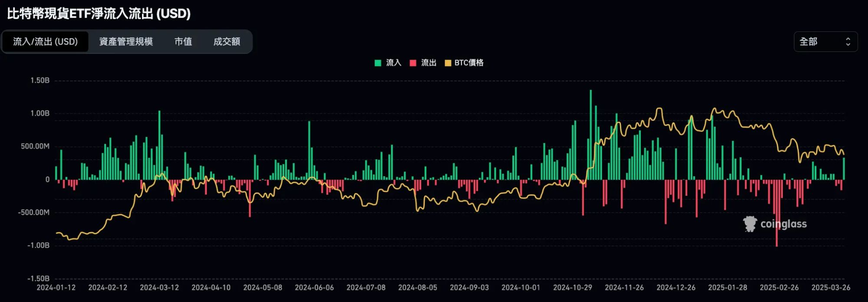The image size is (868, 302).
Task: Click the 1.50B y-axis label
Action: click(40, 81)
